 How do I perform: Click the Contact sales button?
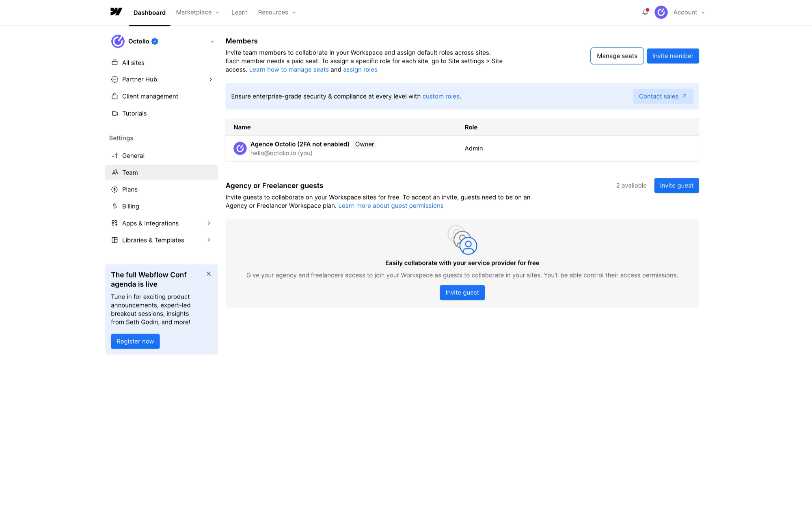[663, 96]
